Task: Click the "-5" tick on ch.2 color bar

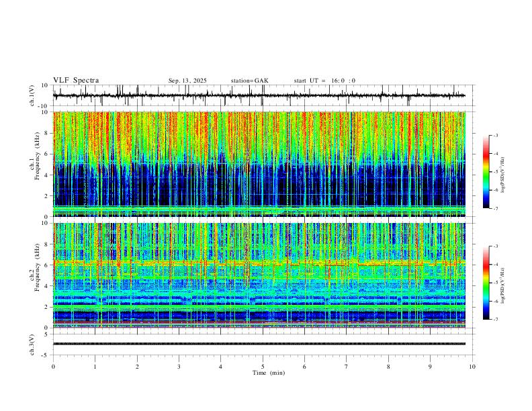Action: [496, 283]
